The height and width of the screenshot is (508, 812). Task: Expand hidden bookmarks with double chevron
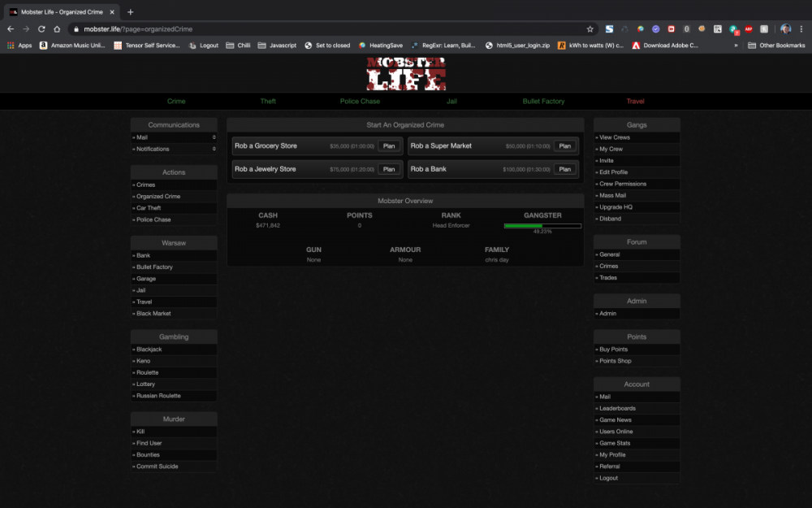736,46
